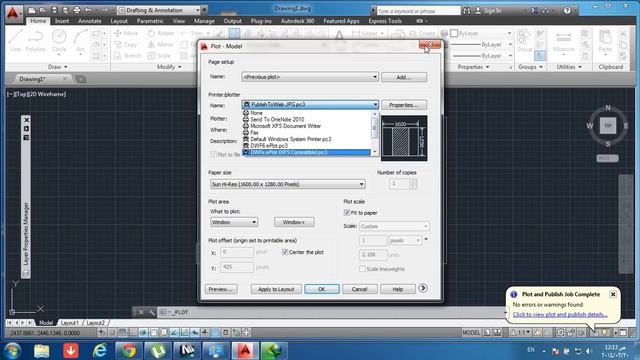The height and width of the screenshot is (360, 640).
Task: Toggle the Plot to file checkbox
Action: point(213,155)
